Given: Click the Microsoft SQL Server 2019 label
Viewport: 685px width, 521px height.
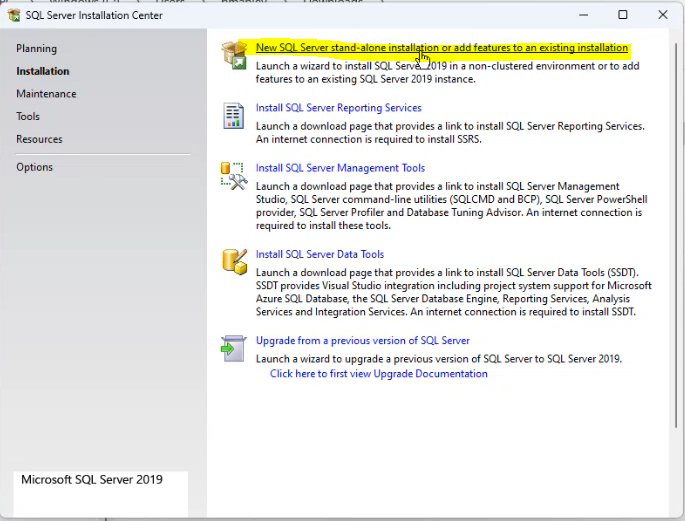Looking at the screenshot, I should 92,480.
